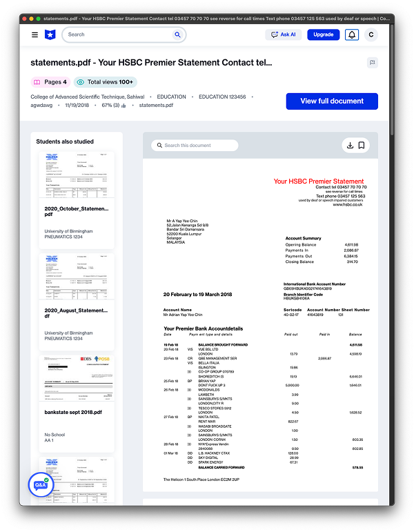414x532 pixels.
Task: Click the thumbs-up rating icon
Action: coord(124,106)
